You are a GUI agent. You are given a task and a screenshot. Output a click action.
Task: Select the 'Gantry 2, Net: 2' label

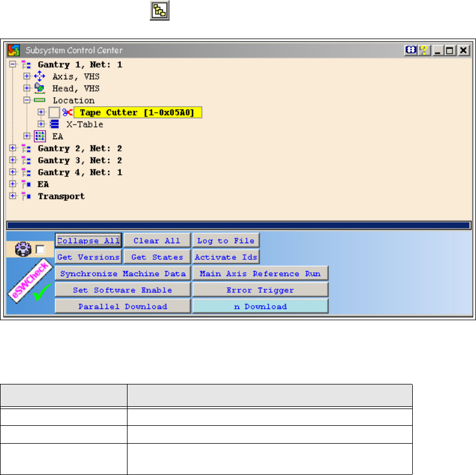pos(80,148)
